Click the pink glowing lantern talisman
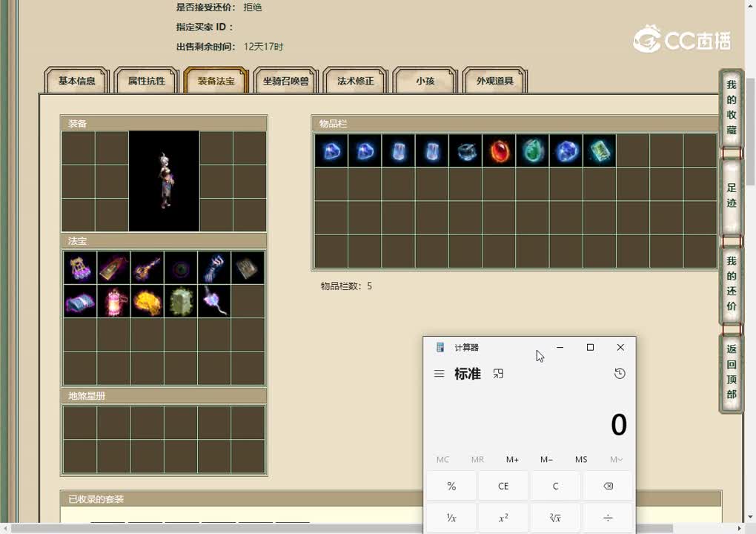 coord(114,301)
